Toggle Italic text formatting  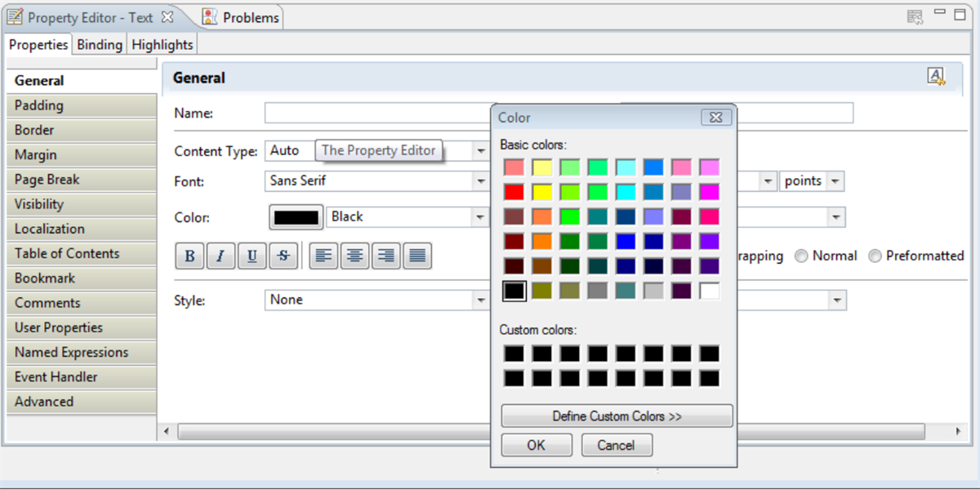pyautogui.click(x=220, y=256)
